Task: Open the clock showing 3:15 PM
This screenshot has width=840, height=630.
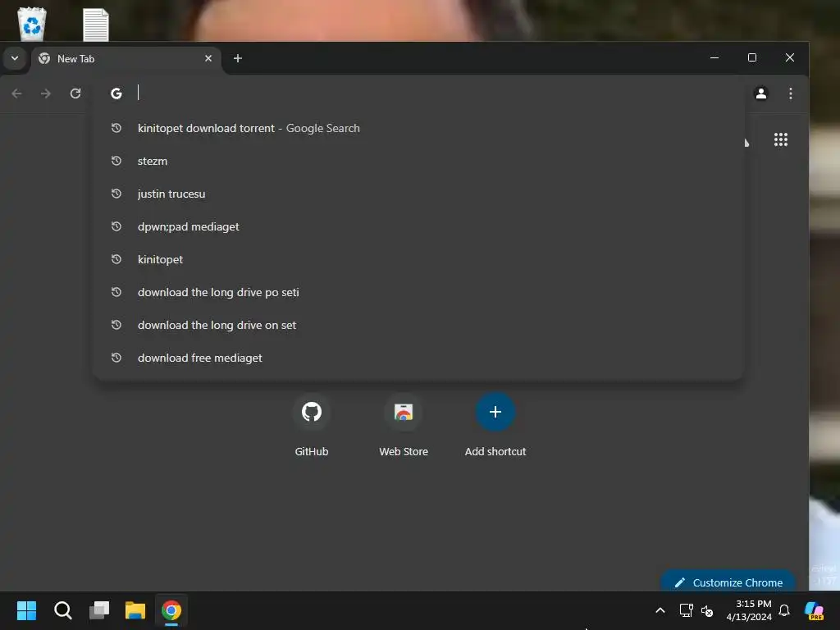Action: (x=749, y=610)
